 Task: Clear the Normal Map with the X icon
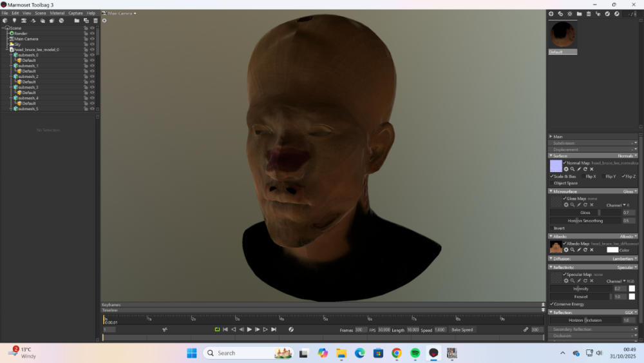(x=592, y=170)
